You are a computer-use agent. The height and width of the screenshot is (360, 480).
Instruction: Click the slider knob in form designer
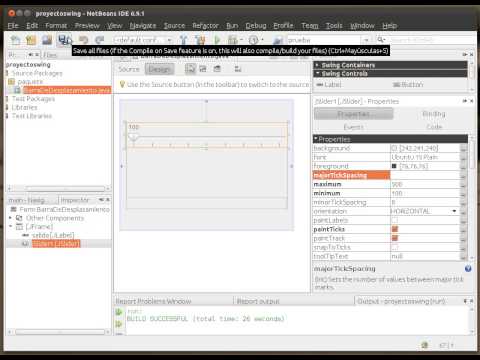134,137
